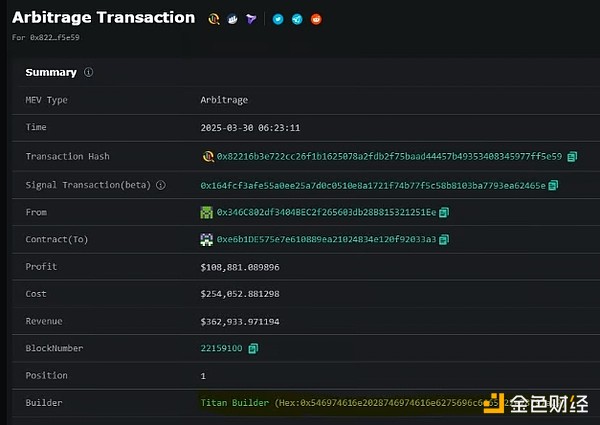This screenshot has height=425, width=600.
Task: Click the Summary info icon
Action: 89,73
